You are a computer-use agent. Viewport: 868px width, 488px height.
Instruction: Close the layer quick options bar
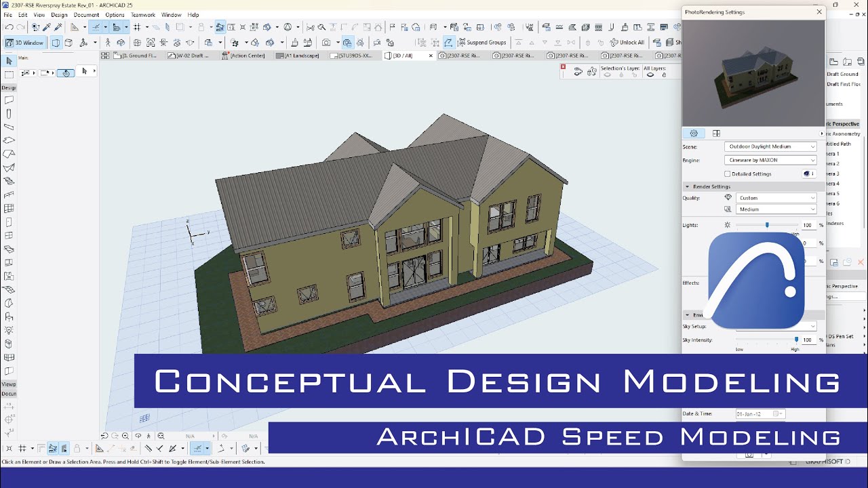pos(563,67)
